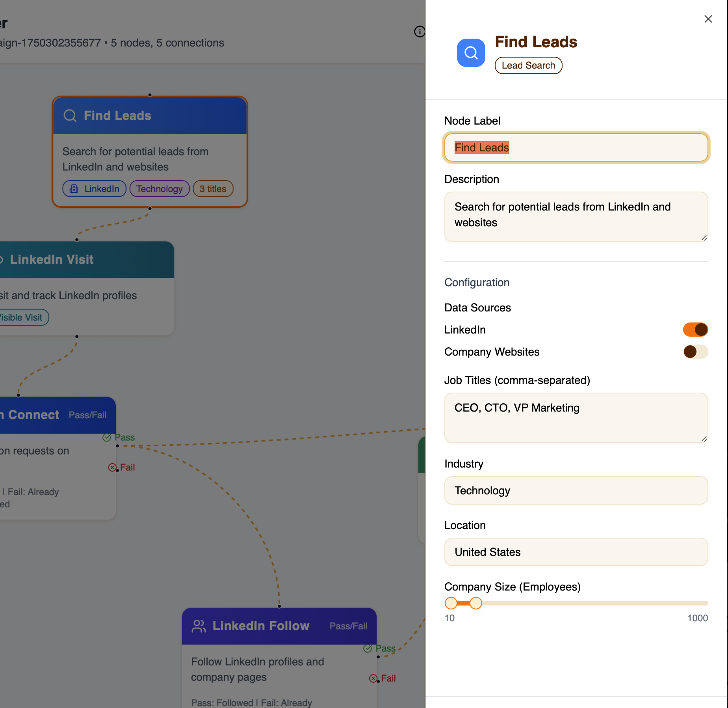This screenshot has height=708, width=728.
Task: Click the 3 titles badge on Find Leads node
Action: pos(213,188)
